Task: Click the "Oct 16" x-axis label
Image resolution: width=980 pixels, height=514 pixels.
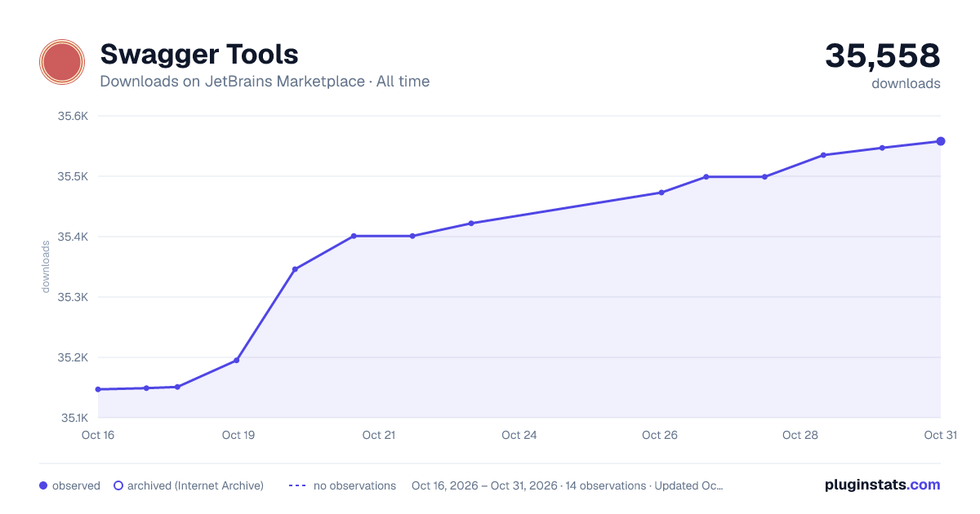Action: pos(98,435)
